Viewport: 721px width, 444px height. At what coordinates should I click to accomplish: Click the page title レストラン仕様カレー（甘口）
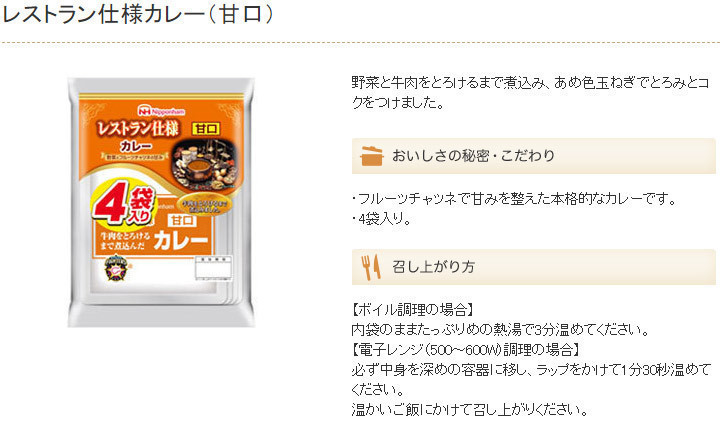(137, 14)
